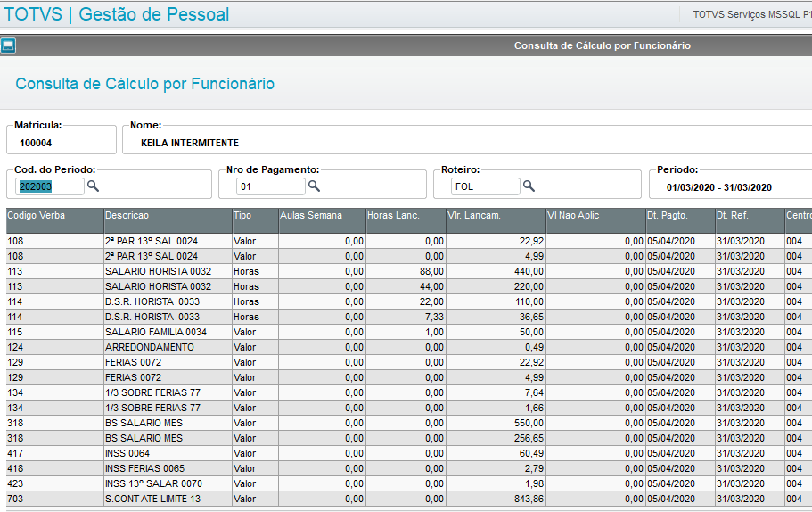Screen dimensions: 812x512
Task: Select the INSS 0064 row
Action: (x=409, y=453)
